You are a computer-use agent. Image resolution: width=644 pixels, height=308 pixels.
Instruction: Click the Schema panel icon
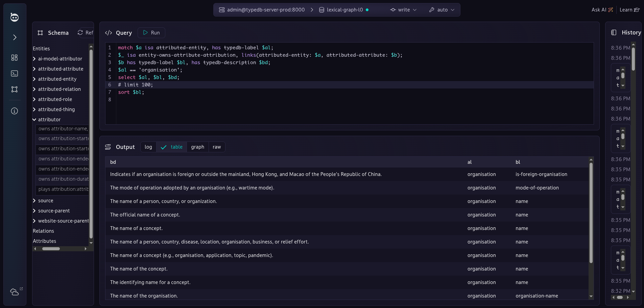pos(40,33)
